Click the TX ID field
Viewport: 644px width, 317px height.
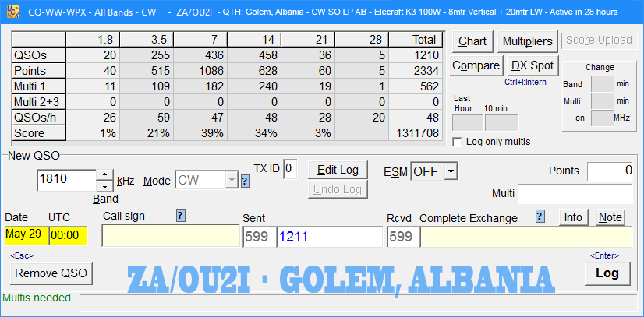[x=289, y=168]
